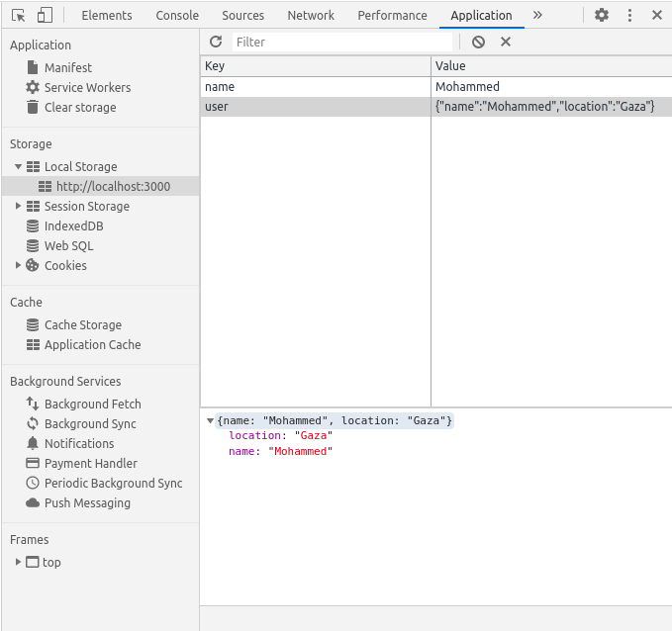Open the Application Cache label
This screenshot has width=672, height=631.
[x=93, y=345]
